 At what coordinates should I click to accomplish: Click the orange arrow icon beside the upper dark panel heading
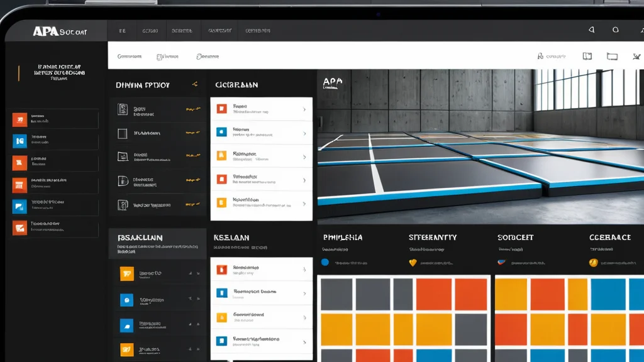click(195, 84)
